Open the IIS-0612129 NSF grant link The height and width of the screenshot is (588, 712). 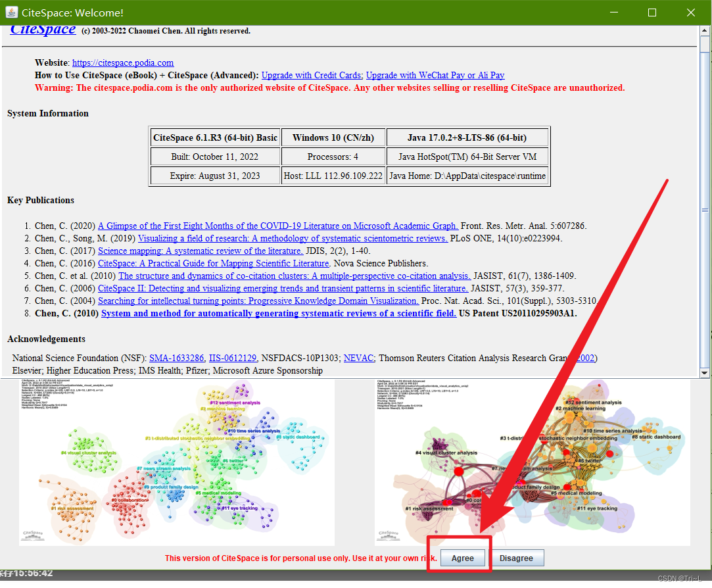[233, 358]
